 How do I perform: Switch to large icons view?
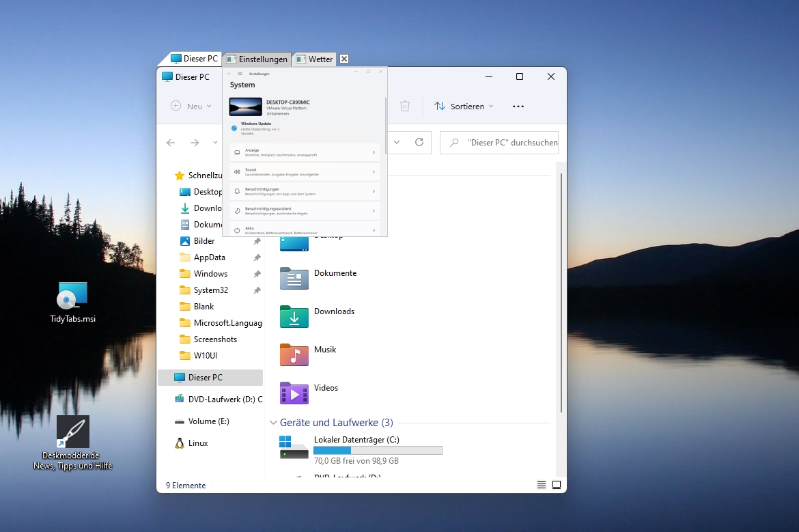pos(557,485)
